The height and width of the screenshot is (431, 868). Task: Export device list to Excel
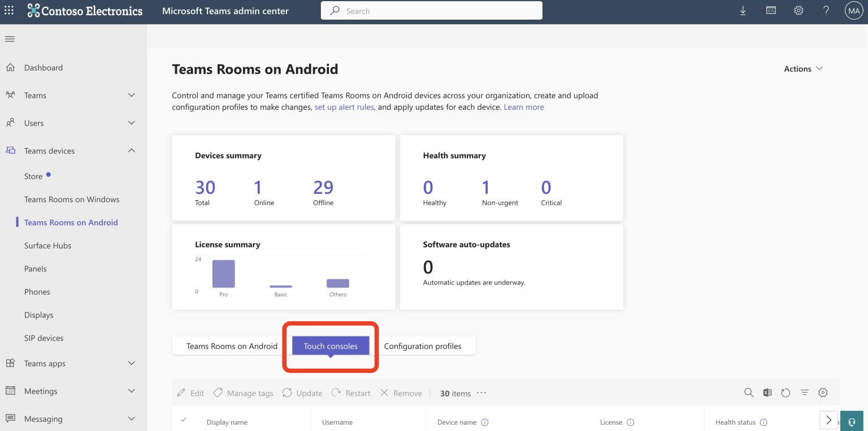pos(767,392)
